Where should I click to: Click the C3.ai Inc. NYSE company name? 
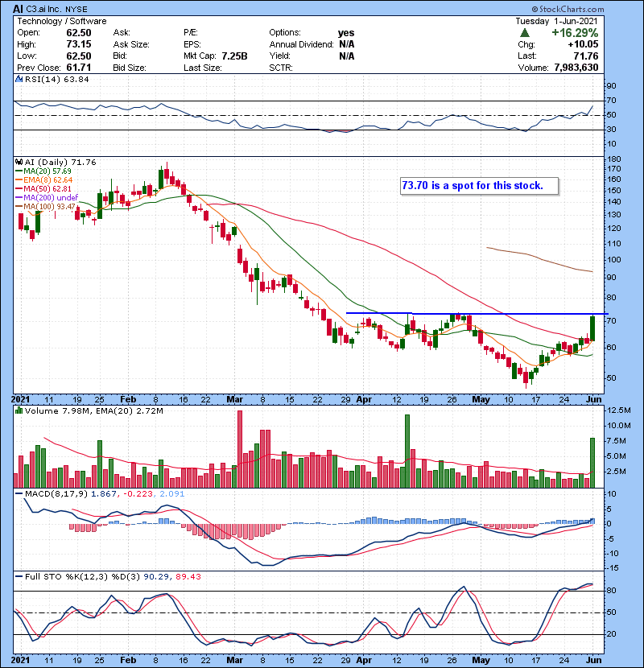click(56, 9)
